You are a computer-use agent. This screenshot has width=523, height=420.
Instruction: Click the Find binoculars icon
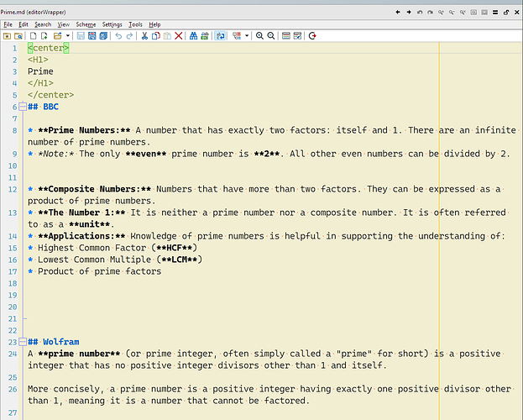click(193, 36)
